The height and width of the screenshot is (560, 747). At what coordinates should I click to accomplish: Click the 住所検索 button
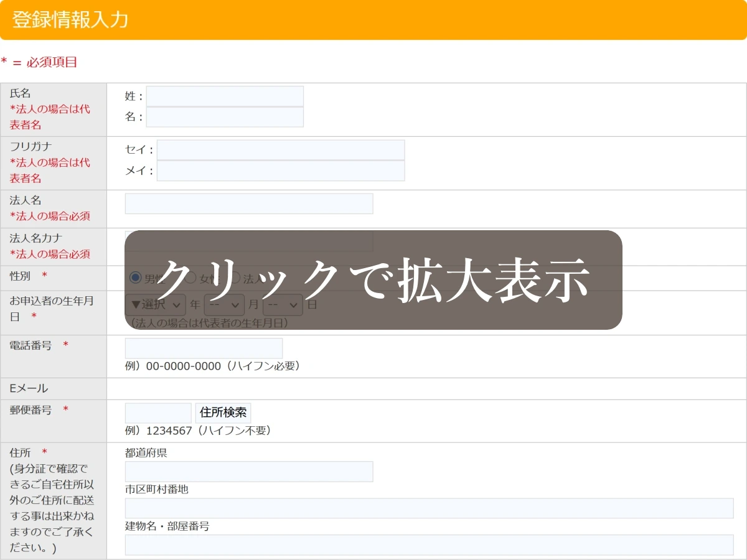click(x=223, y=413)
